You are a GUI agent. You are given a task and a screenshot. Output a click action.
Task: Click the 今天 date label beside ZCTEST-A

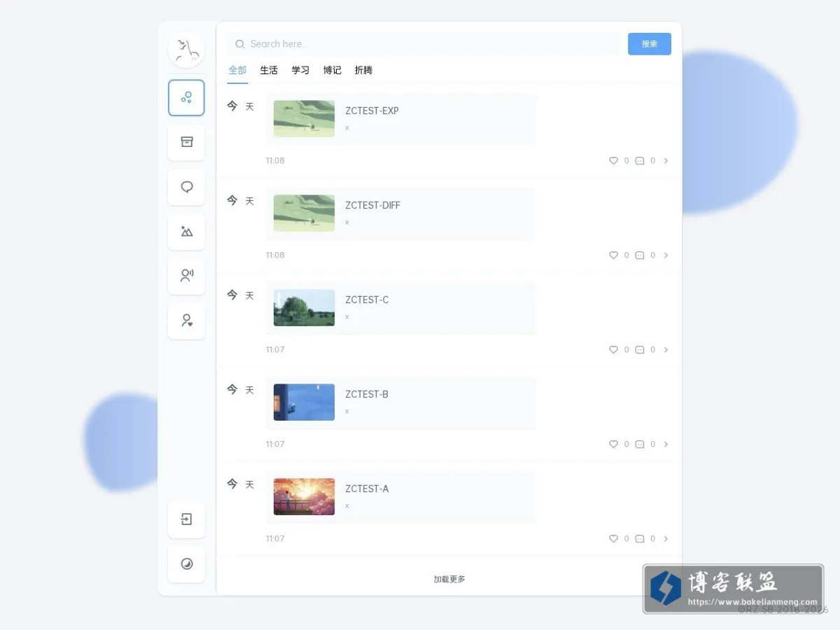click(x=240, y=484)
